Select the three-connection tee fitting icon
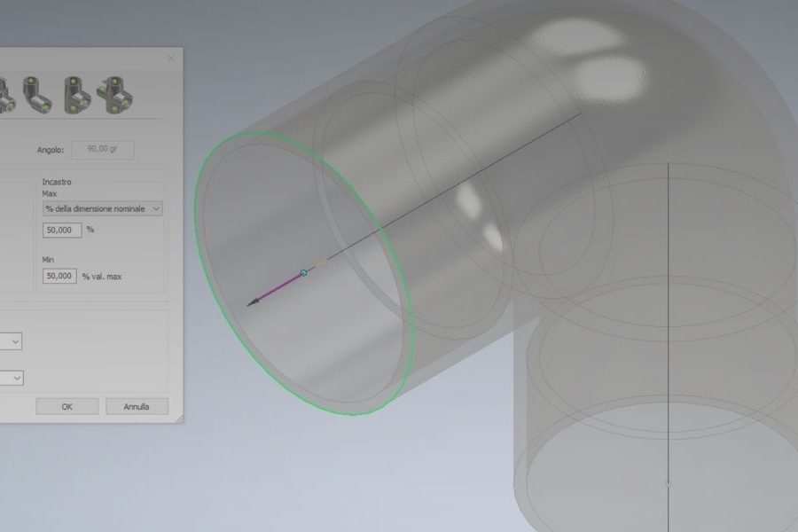This screenshot has width=798, height=532. (x=77, y=95)
